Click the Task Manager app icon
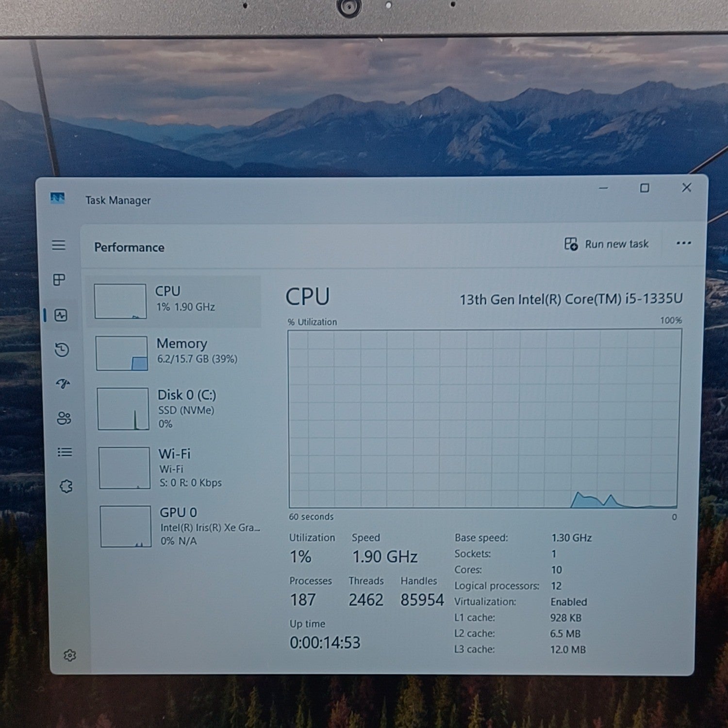This screenshot has height=728, width=728. (57, 198)
